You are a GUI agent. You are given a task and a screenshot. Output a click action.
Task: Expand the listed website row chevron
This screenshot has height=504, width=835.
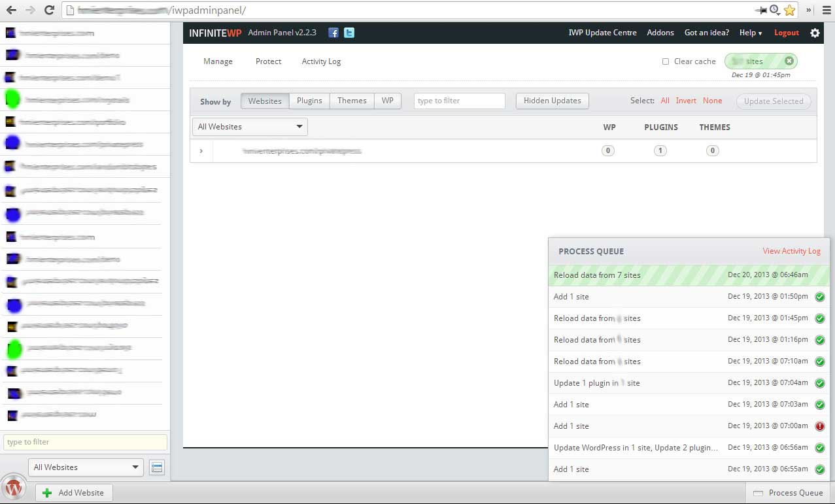point(201,151)
